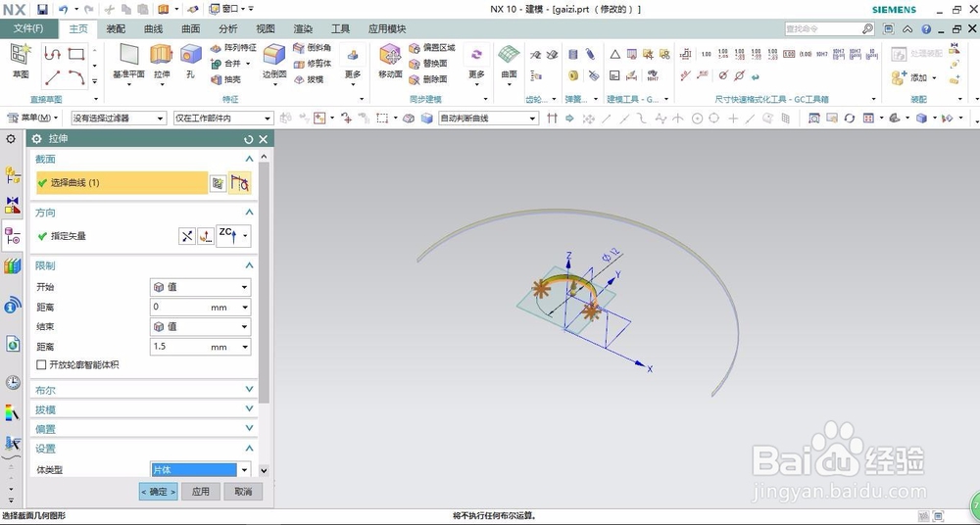
Task: Switch to the 渲染 ribbon tab
Action: click(303, 28)
